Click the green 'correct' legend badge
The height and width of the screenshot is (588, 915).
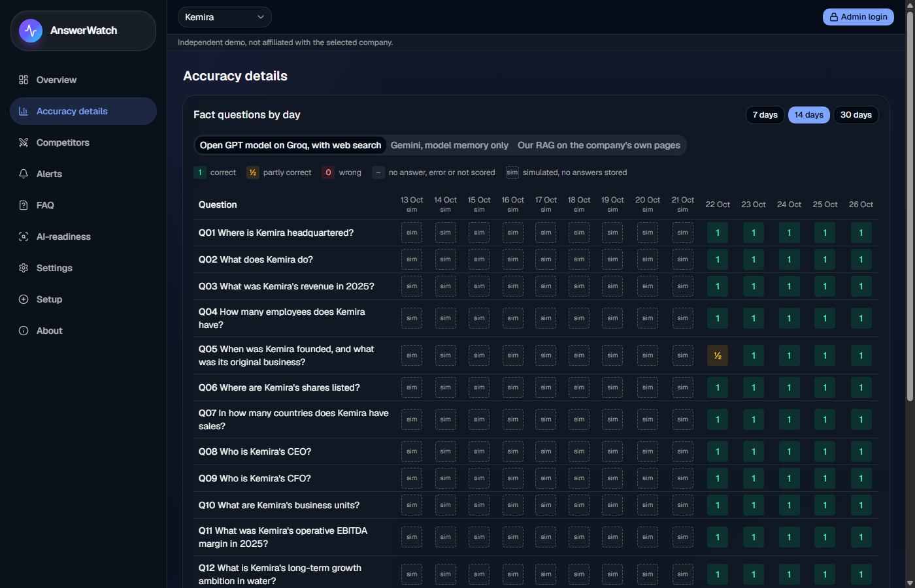point(200,172)
